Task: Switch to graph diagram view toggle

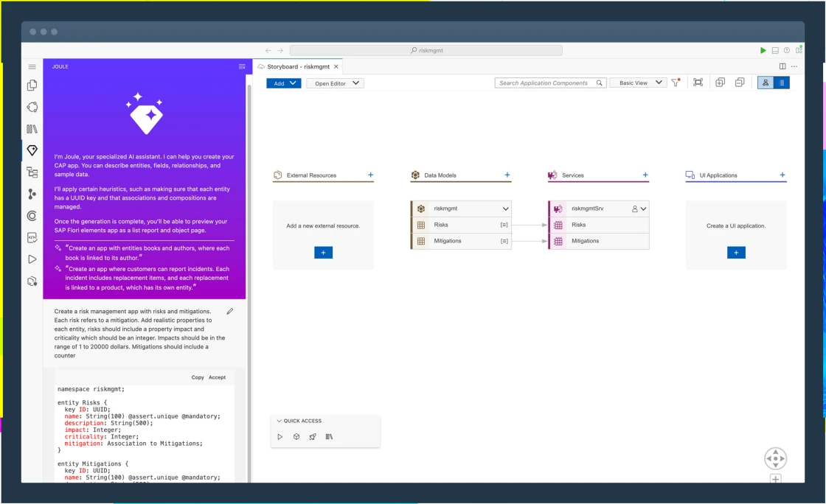Action: [x=766, y=83]
